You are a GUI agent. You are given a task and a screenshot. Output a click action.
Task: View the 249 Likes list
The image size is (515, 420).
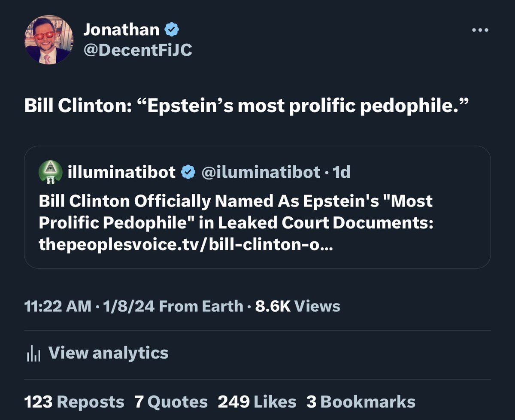(x=257, y=402)
